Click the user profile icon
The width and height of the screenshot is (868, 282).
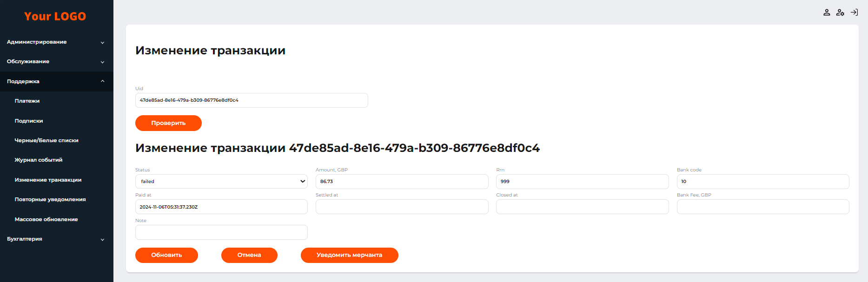[x=827, y=13]
